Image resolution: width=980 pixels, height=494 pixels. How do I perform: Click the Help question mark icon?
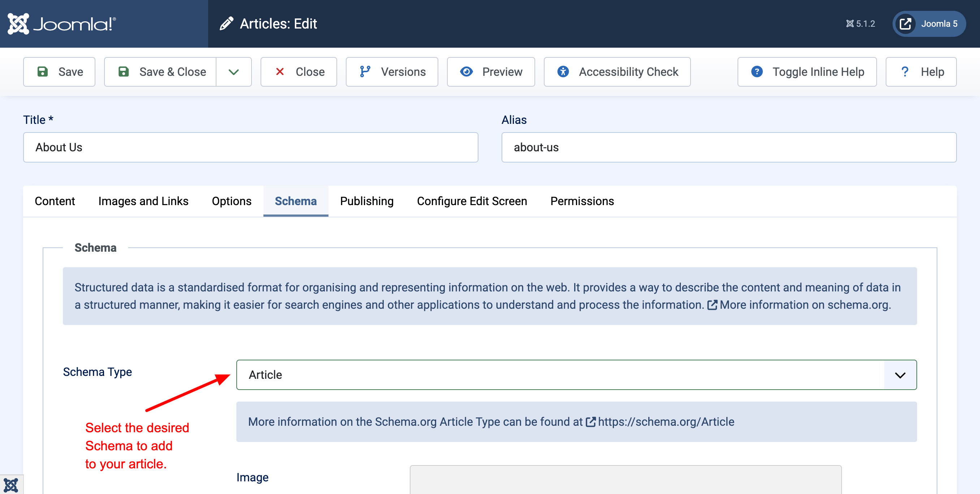[x=905, y=71]
